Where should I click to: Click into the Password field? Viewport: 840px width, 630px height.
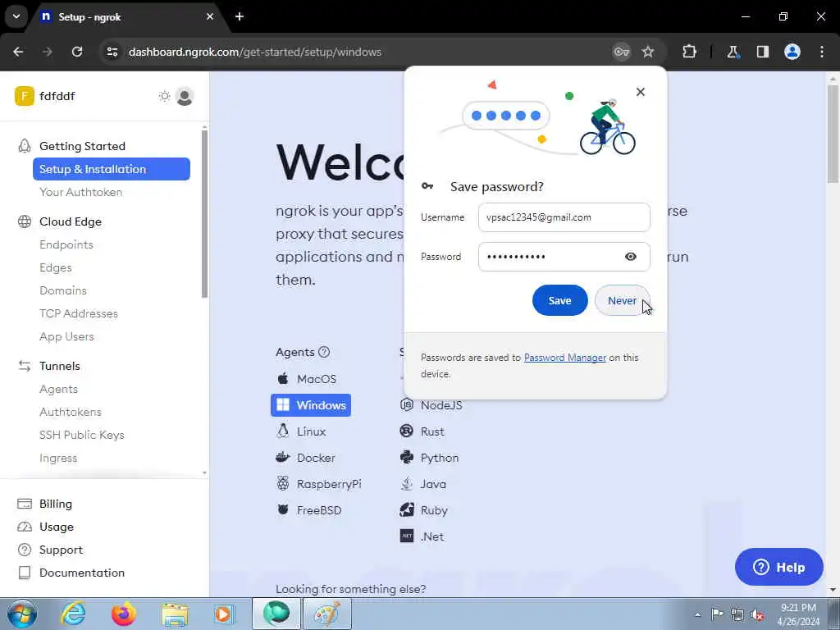(564, 257)
